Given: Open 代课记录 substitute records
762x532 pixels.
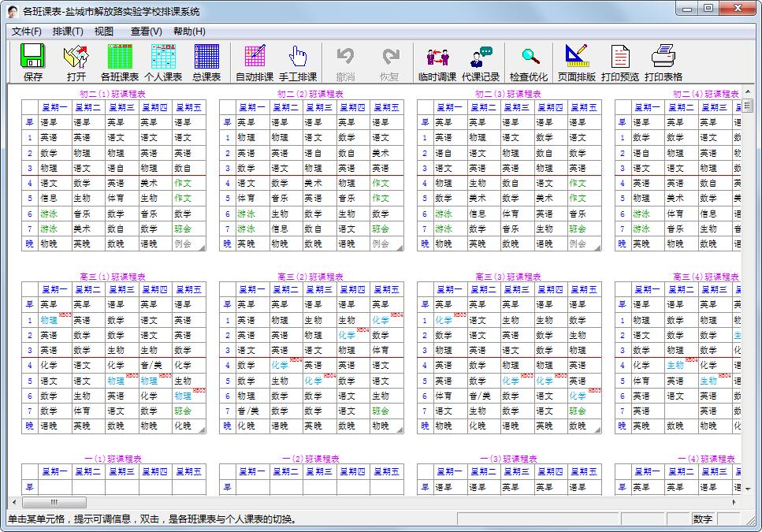Looking at the screenshot, I should point(481,62).
